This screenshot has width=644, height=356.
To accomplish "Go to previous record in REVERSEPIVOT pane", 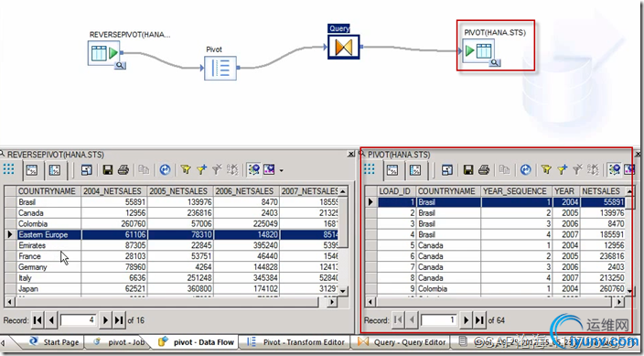I will [51, 319].
